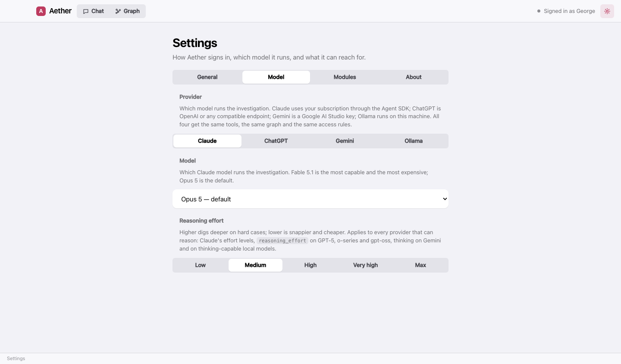Screen dimensions: 621x364
Task: Pick Ollama as the provider
Action: tap(414, 141)
